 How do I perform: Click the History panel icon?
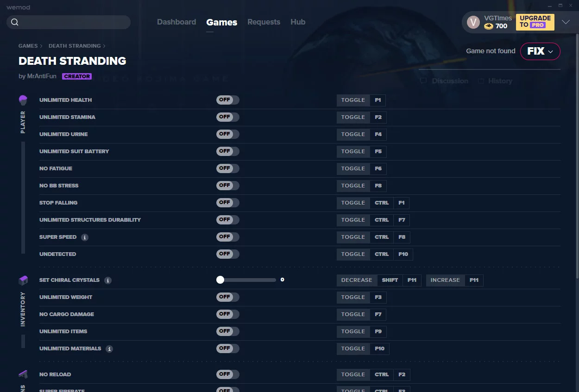[481, 81]
